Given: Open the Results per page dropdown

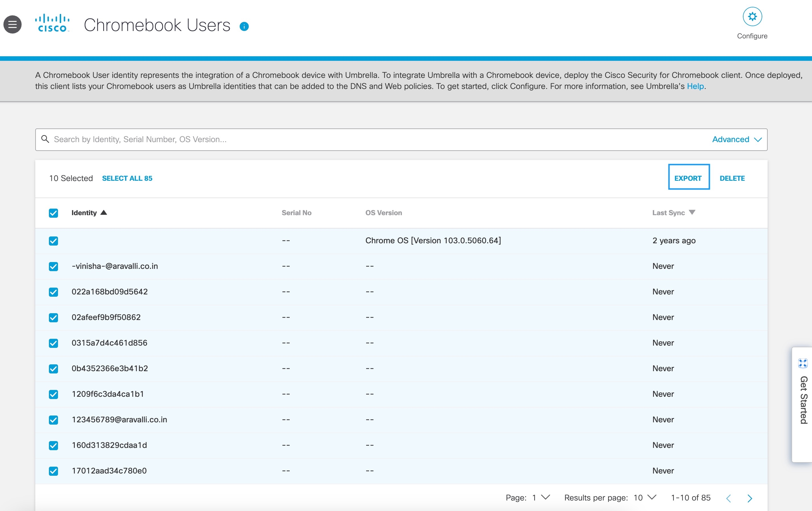Looking at the screenshot, I should coord(645,498).
